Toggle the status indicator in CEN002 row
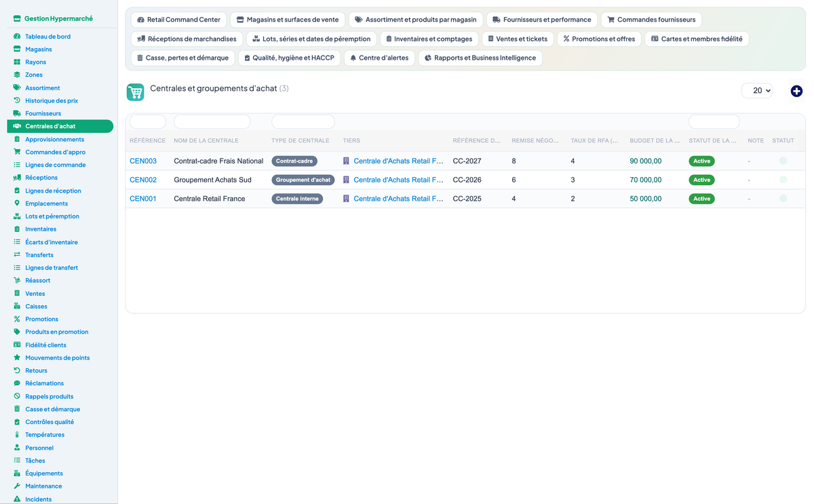The height and width of the screenshot is (504, 814). pyautogui.click(x=783, y=180)
